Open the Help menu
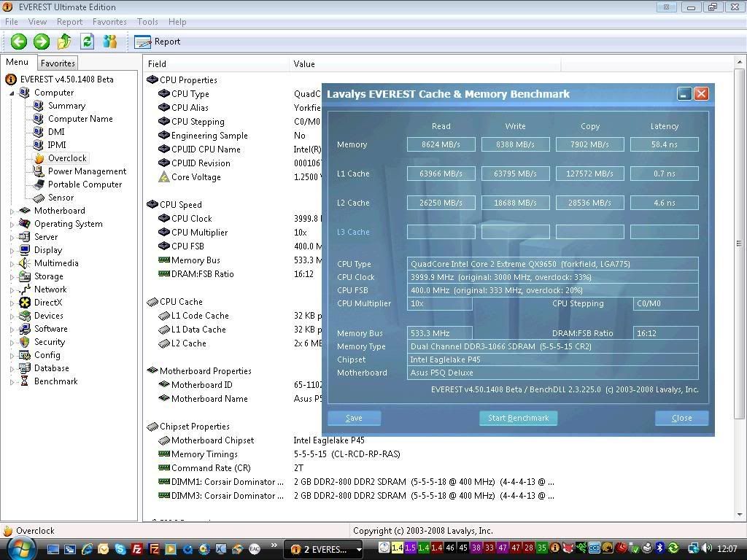This screenshot has width=747, height=560. [x=177, y=22]
